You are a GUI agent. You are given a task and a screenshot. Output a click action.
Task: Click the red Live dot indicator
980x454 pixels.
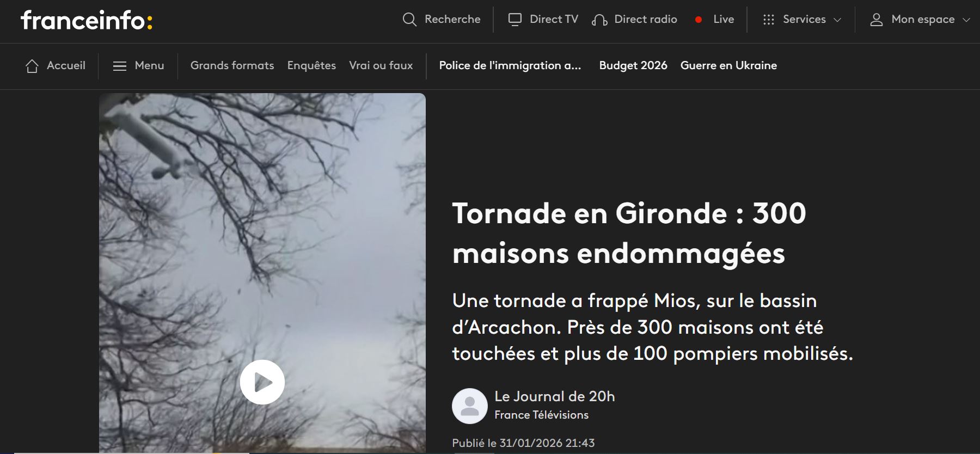699,20
